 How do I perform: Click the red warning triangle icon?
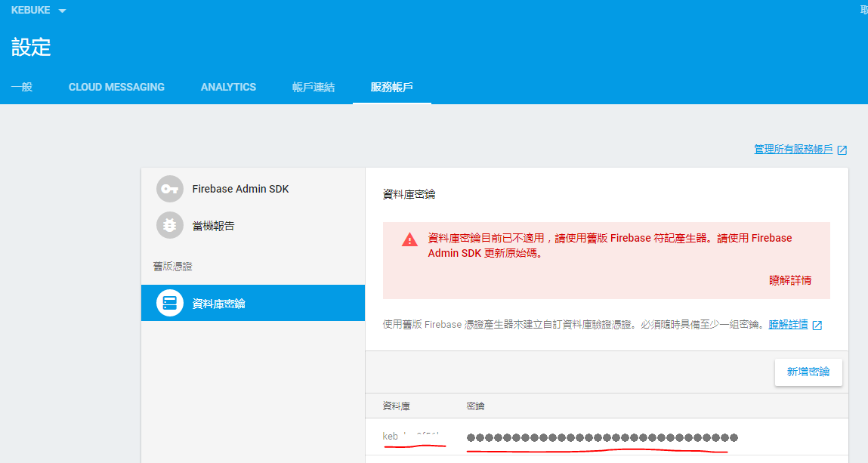coord(409,239)
